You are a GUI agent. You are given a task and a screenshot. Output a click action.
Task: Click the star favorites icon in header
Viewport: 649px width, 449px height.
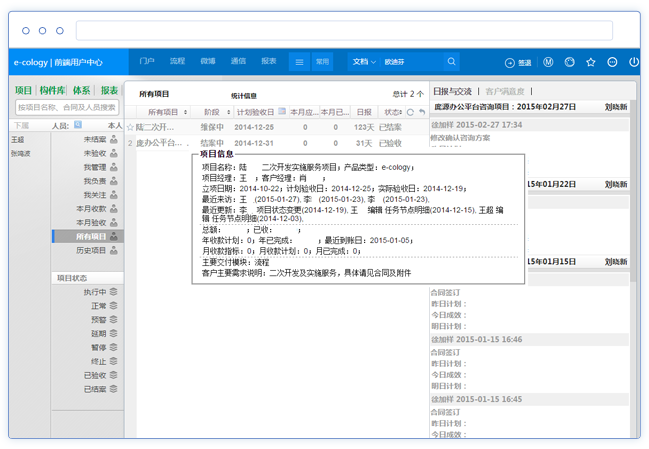[x=591, y=62]
